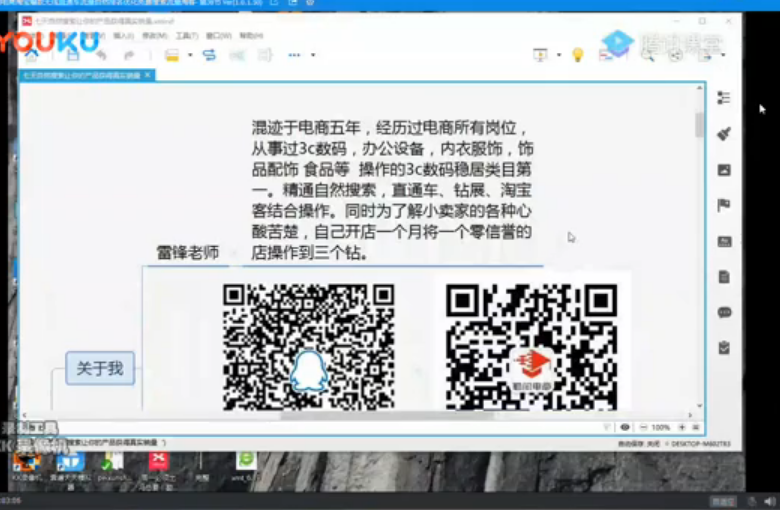
Task: Open the Format brush panel icon
Action: point(724,133)
